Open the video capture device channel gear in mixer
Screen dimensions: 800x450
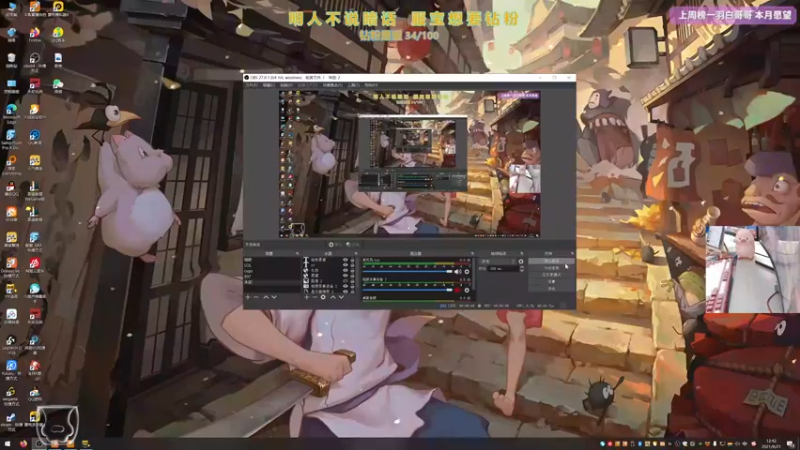pos(467,290)
